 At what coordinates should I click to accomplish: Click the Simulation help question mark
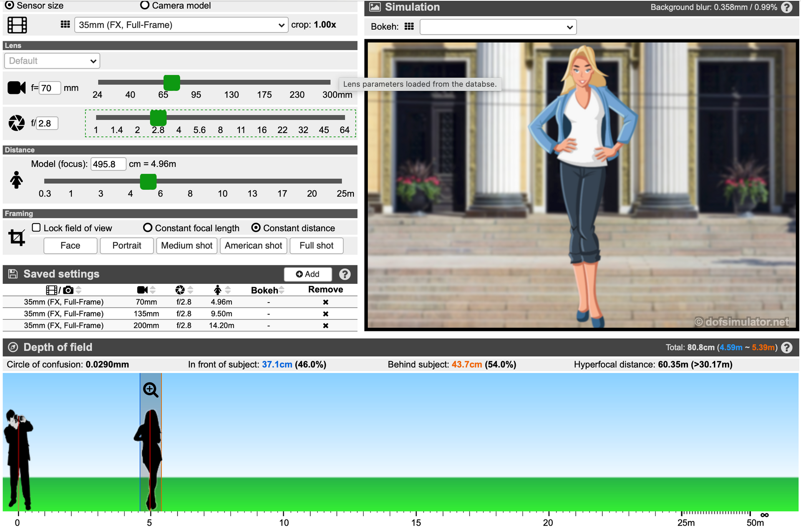(x=786, y=8)
